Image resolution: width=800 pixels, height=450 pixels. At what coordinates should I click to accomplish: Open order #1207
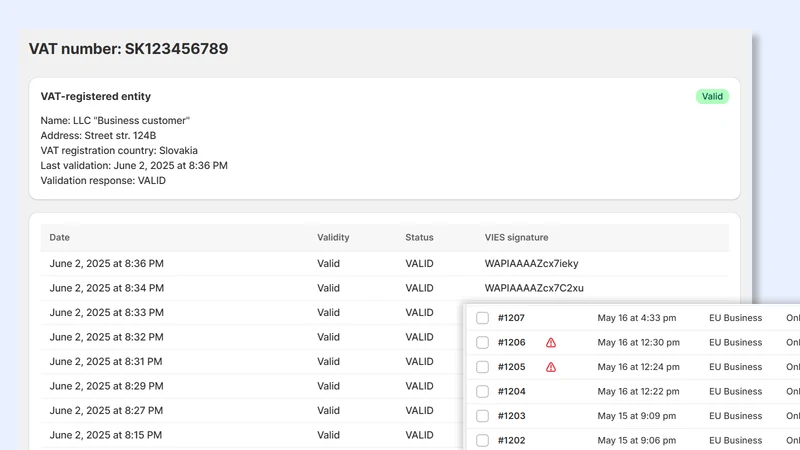coord(511,318)
